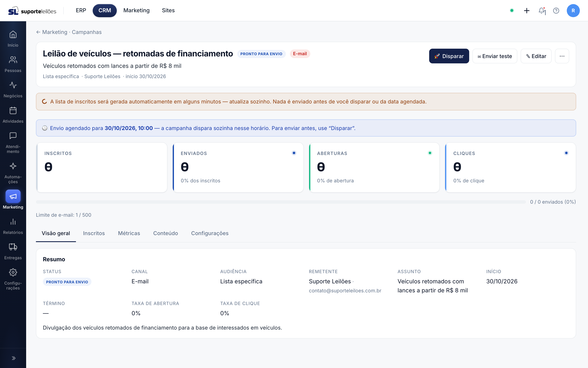Click the ABERTURAS stat card
The image size is (588, 368).
(374, 167)
